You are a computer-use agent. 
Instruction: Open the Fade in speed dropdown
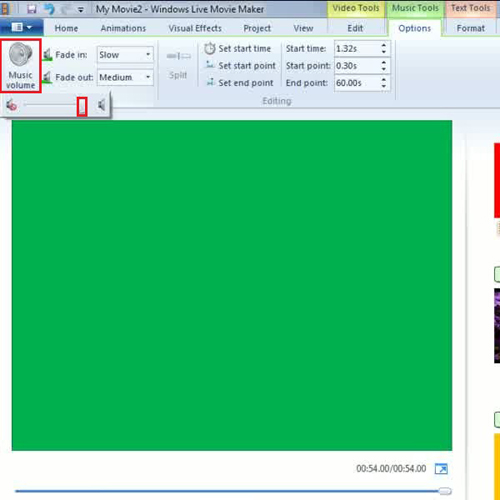[125, 55]
